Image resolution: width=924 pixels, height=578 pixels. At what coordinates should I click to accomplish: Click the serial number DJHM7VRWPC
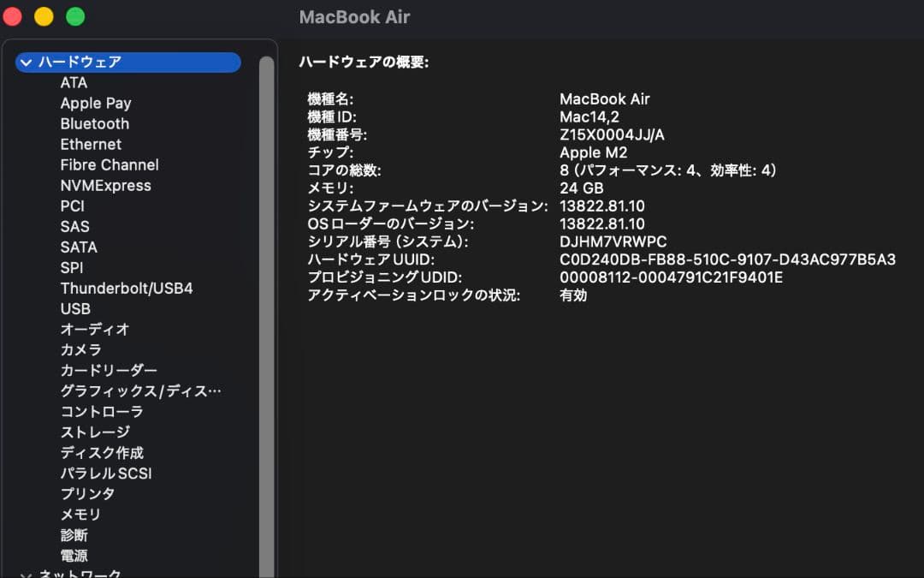tap(613, 241)
